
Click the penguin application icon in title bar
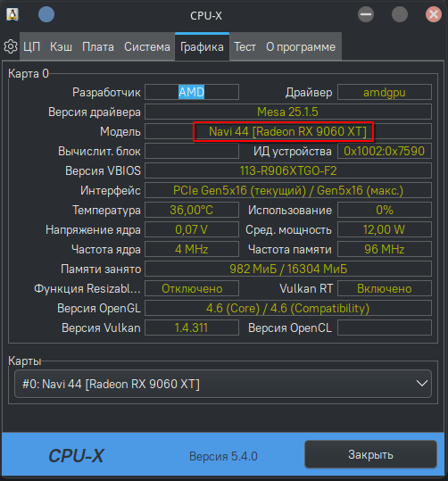pos(12,14)
